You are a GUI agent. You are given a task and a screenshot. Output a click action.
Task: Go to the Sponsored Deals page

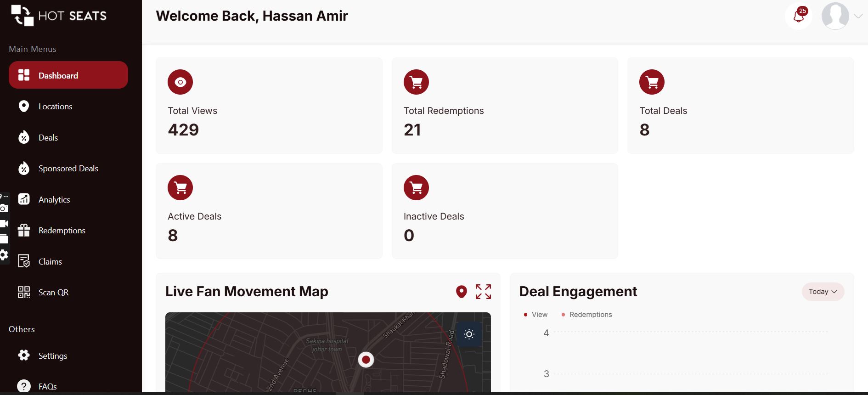click(68, 169)
